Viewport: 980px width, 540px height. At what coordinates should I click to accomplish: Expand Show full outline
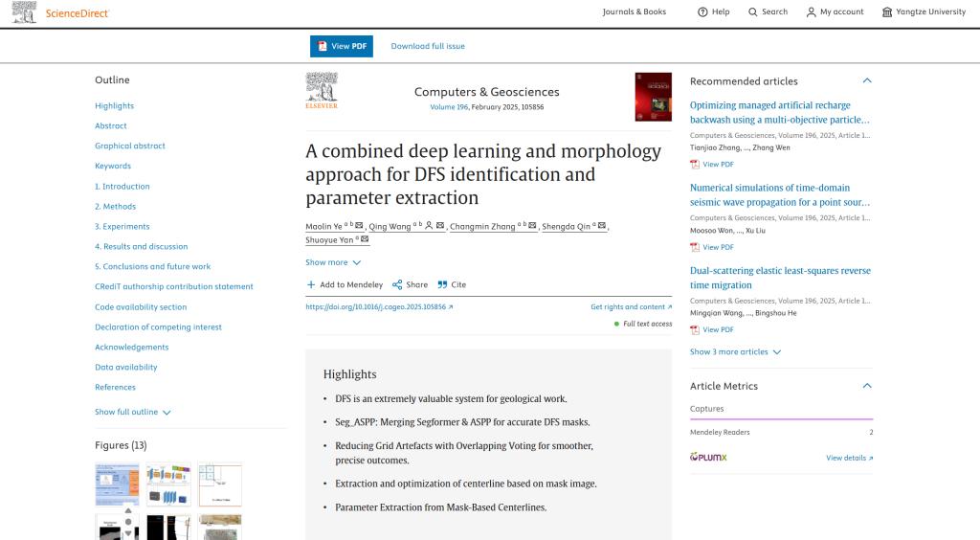[132, 412]
